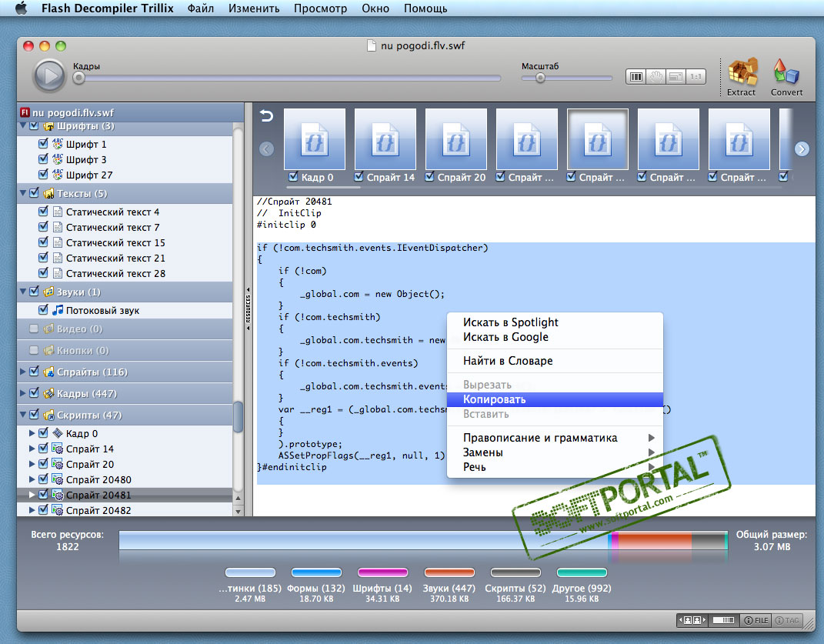Click the TAG info button in status bar

[x=787, y=620]
